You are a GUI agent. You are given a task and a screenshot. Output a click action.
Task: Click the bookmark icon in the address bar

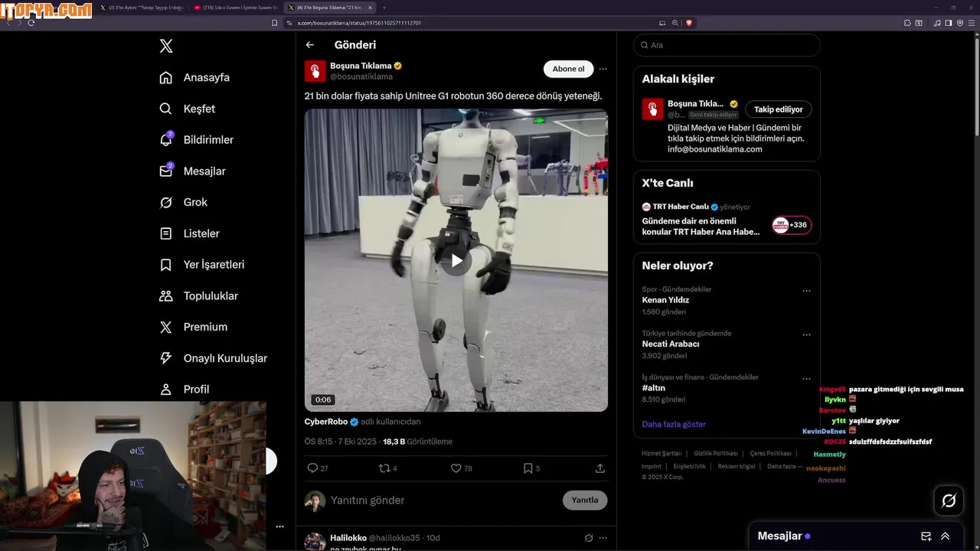click(274, 23)
